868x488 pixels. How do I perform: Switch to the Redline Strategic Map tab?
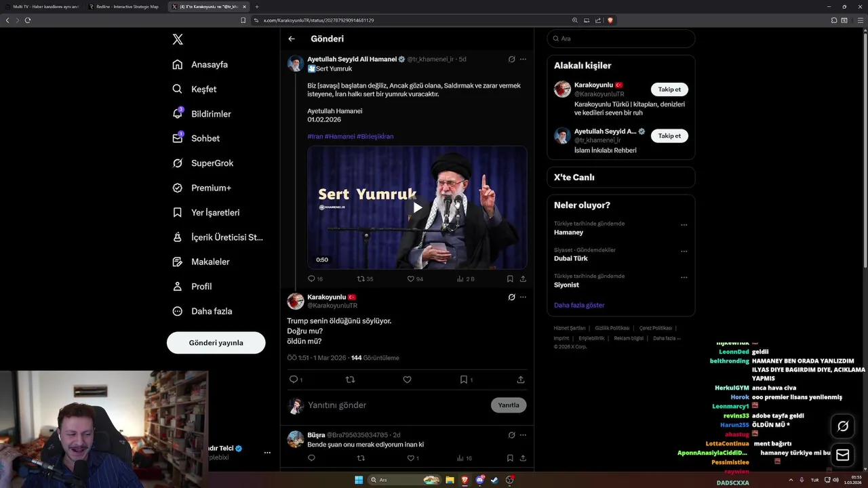126,7
